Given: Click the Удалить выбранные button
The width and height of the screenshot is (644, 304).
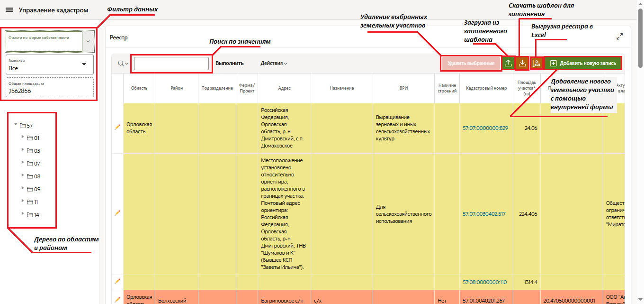Looking at the screenshot, I should (x=471, y=63).
